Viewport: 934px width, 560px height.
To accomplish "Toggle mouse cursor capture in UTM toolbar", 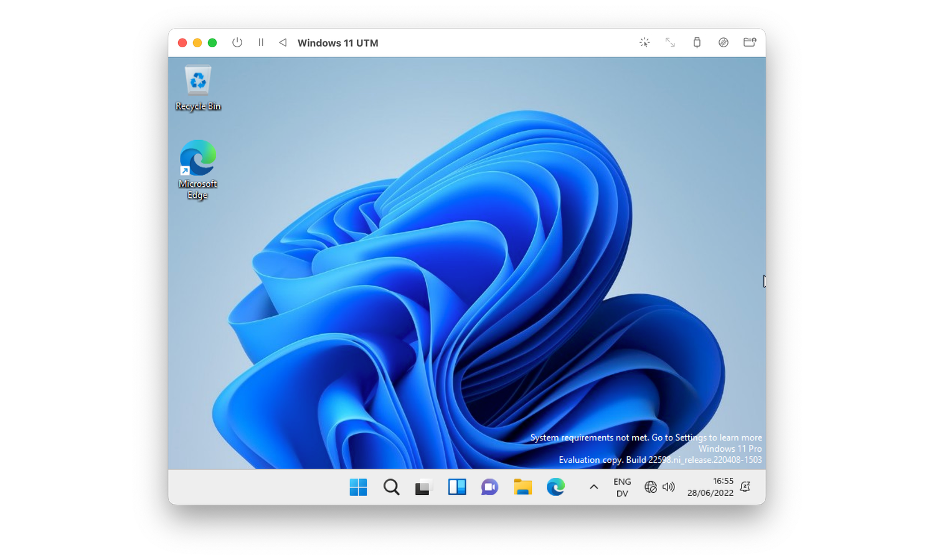I will coord(644,43).
